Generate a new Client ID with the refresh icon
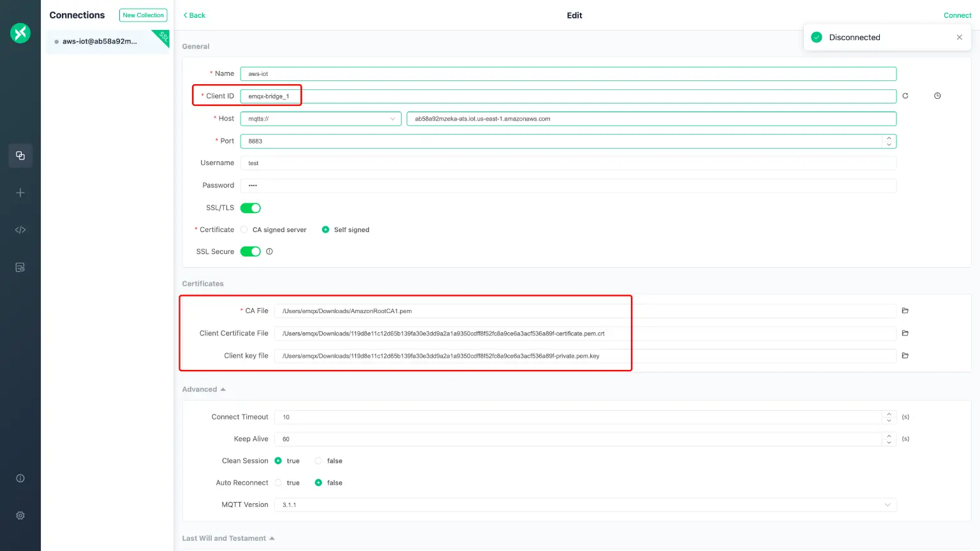 [x=905, y=95]
